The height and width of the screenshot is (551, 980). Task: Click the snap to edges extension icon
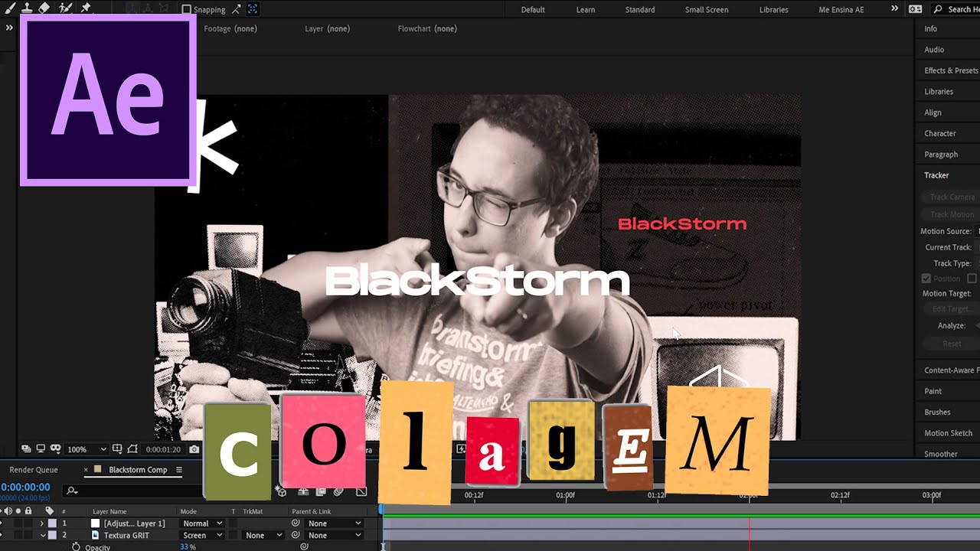236,9
